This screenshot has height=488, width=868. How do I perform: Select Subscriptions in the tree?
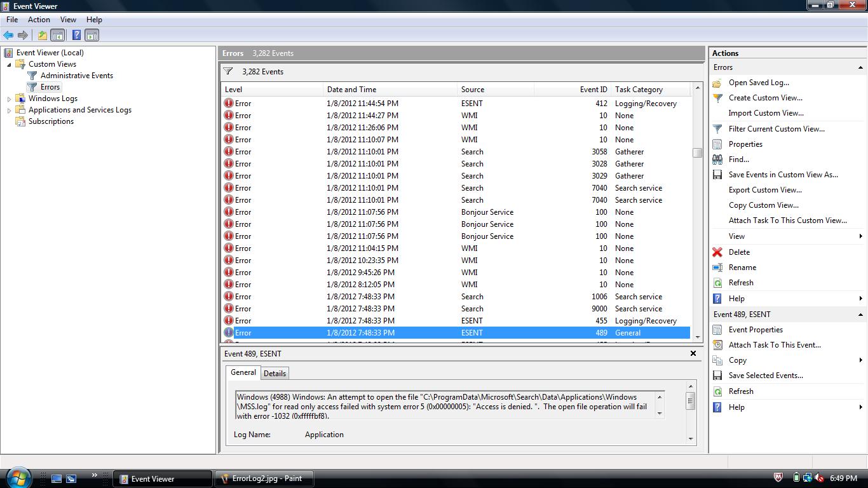click(x=51, y=121)
